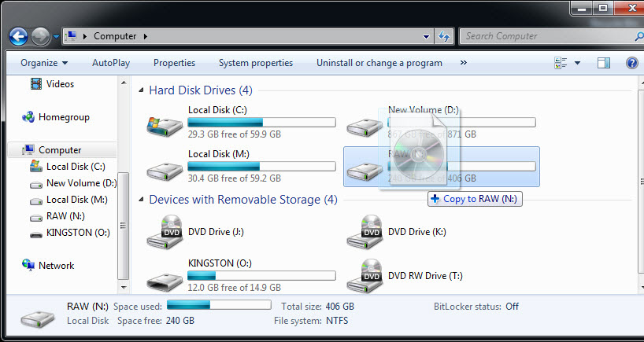Click the Hard Disk Drives (4) heading
This screenshot has width=644, height=342.
201,90
